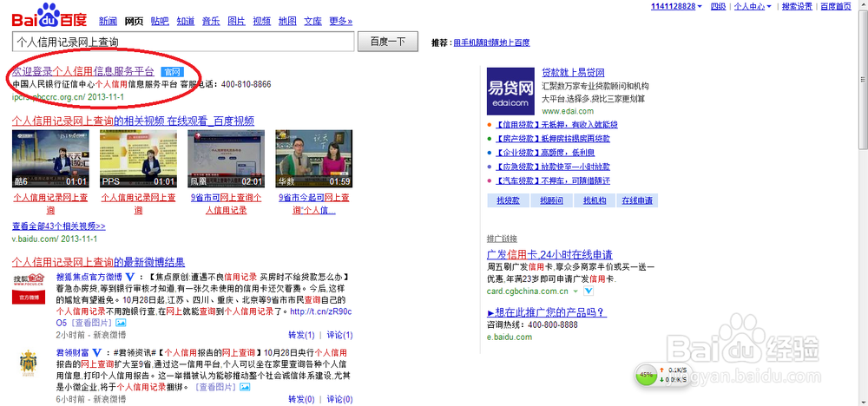868x406 pixels.
Task: Open the 文库 tab
Action: (312, 22)
